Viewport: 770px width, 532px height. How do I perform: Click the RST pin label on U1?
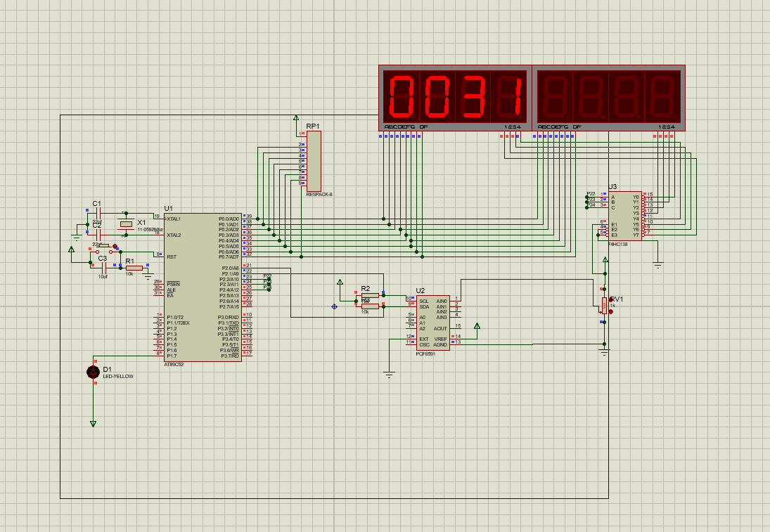172,257
